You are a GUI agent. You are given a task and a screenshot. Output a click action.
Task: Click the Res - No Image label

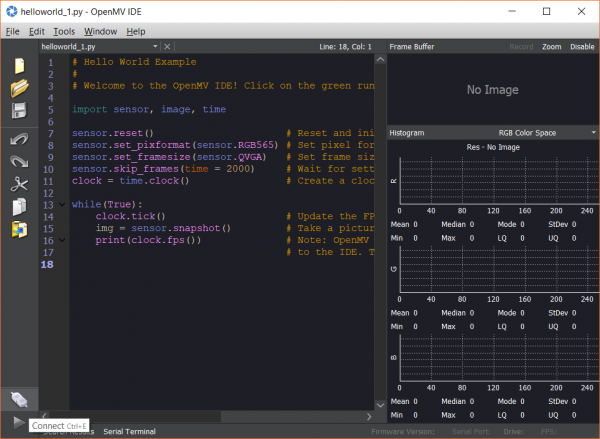click(x=493, y=147)
